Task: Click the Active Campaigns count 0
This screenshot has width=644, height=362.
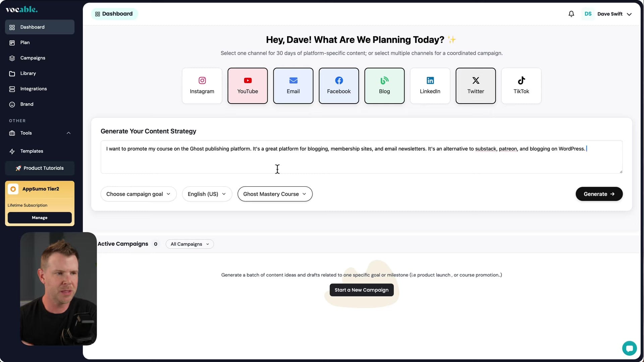Action: point(156,244)
